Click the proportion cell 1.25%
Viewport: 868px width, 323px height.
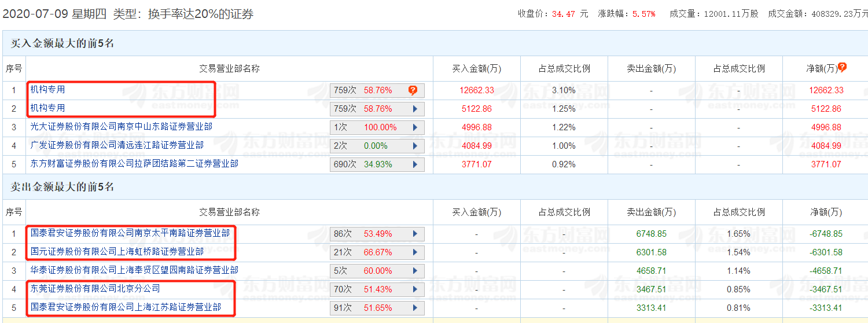pos(564,109)
